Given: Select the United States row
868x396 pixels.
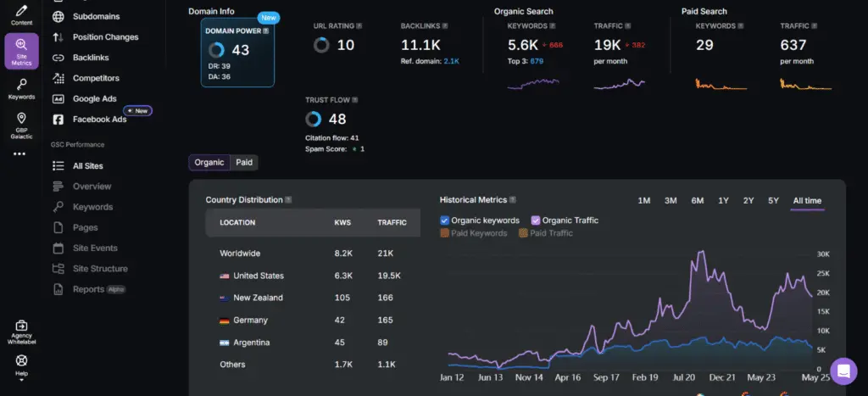Looking at the screenshot, I should click(x=313, y=276).
